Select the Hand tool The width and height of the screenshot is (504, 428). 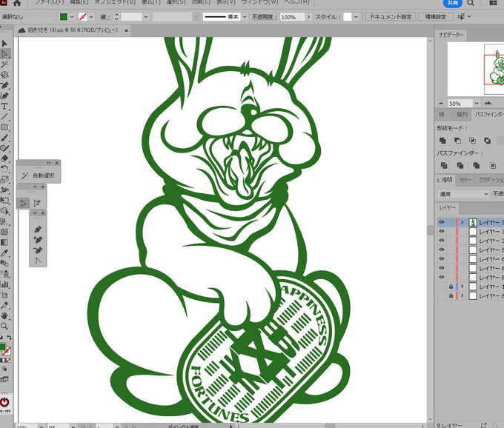click(x=4, y=315)
